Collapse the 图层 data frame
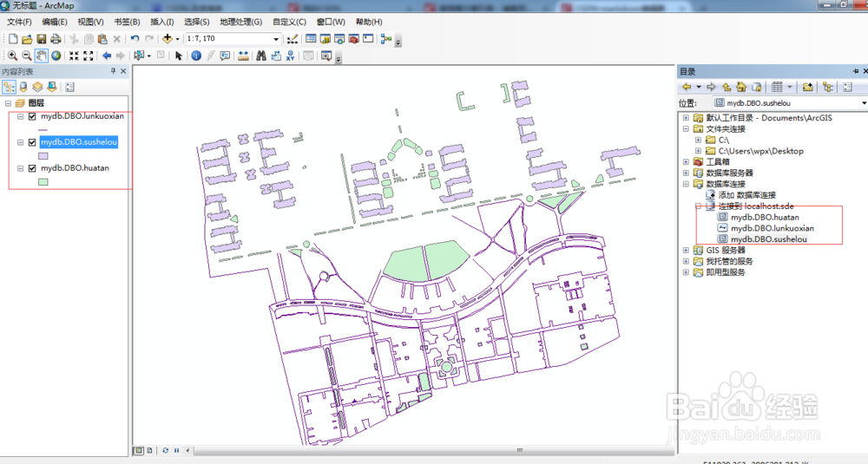Image resolution: width=868 pixels, height=464 pixels. (x=9, y=103)
